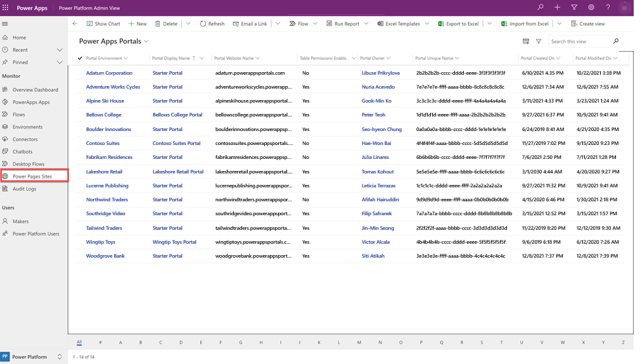Expand the Excel Templates dropdown chevron
640x364 pixels.
[x=427, y=23]
